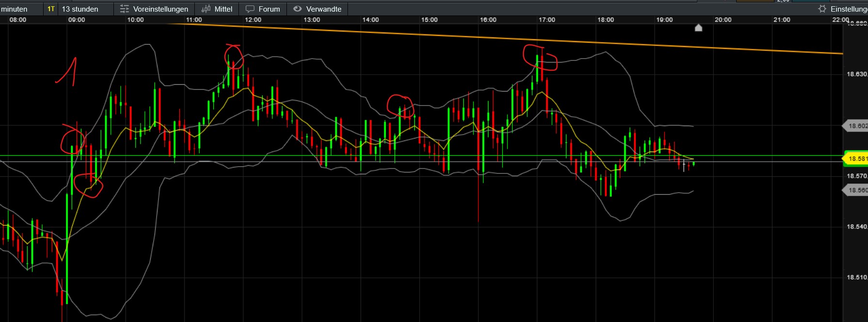Select the 1T timeframe button
Screen dimensions: 868x322
[51, 9]
